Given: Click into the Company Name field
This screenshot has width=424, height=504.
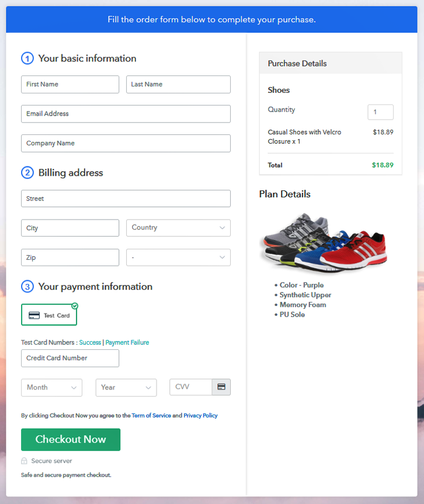Looking at the screenshot, I should tap(126, 143).
